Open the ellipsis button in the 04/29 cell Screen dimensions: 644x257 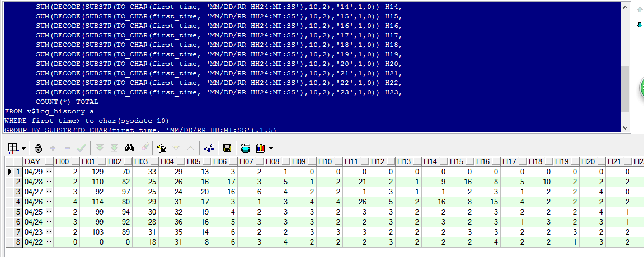click(49, 172)
